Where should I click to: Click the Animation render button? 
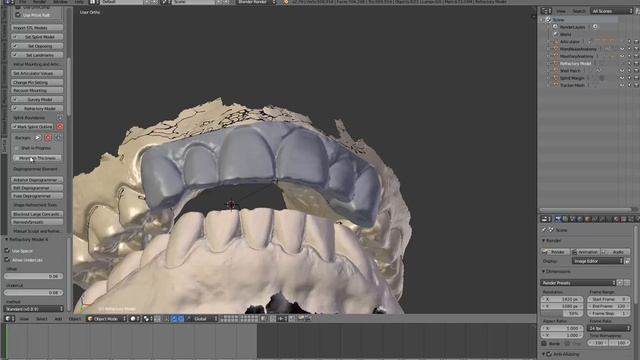[586, 252]
